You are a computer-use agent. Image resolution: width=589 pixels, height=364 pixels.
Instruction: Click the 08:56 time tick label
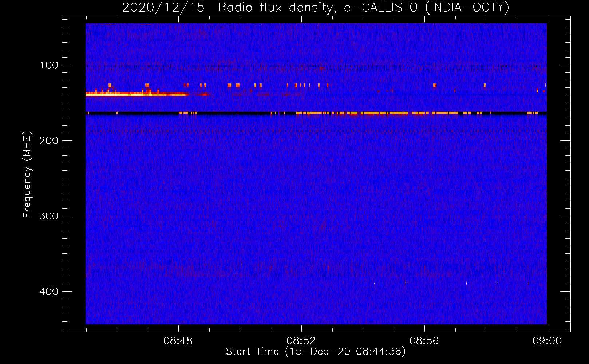[x=424, y=341]
